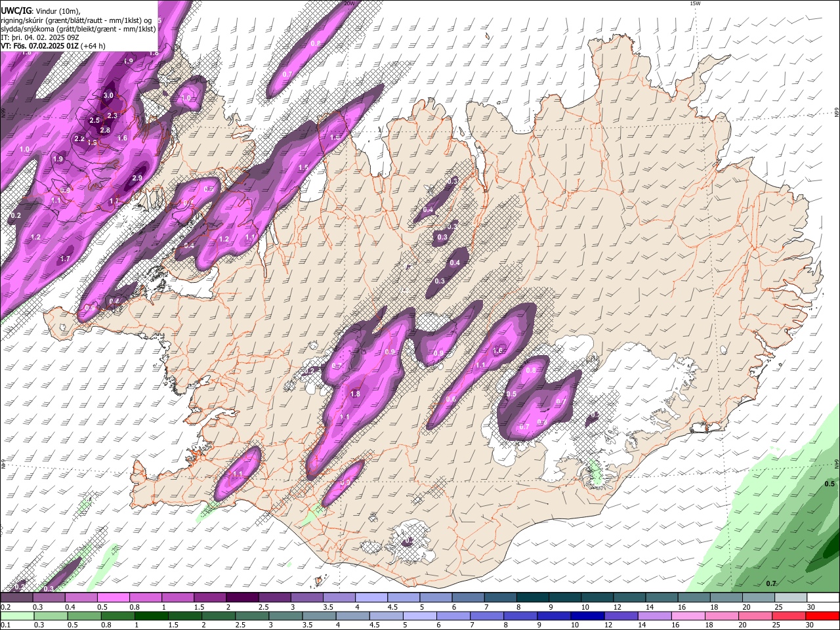Click the '2.8' precipitation value on map
This screenshot has height=630, width=840.
pyautogui.click(x=105, y=131)
